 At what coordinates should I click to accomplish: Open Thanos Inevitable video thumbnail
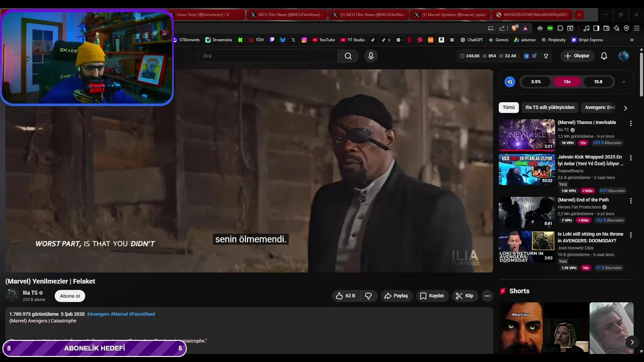(527, 135)
